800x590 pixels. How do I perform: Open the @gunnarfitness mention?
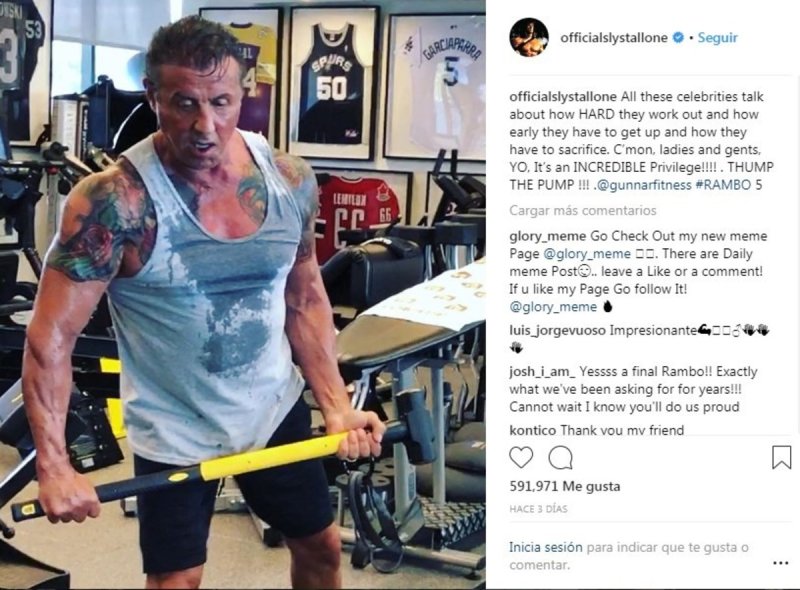pyautogui.click(x=643, y=185)
